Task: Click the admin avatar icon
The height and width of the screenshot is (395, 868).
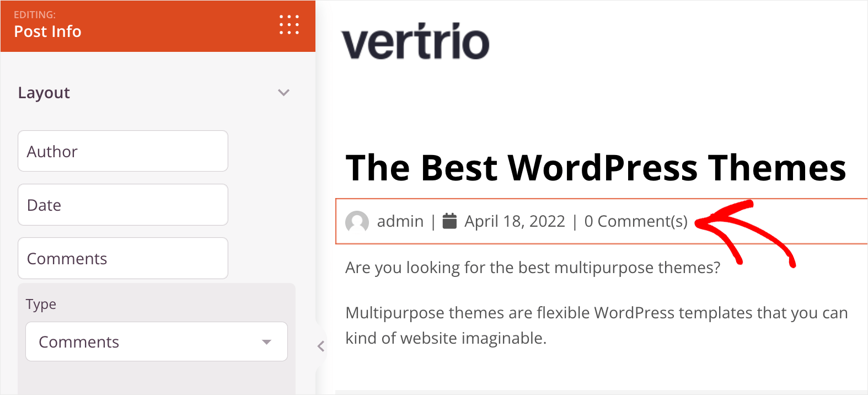Action: [x=357, y=222]
